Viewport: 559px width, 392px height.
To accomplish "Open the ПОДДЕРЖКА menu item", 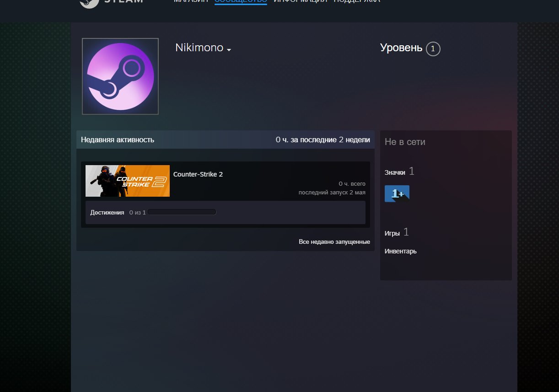I will [357, 1].
